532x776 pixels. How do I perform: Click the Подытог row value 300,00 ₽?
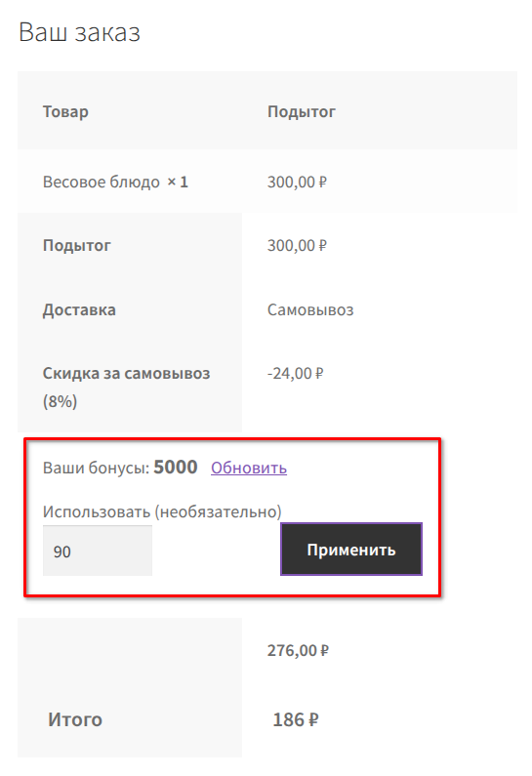coord(297,245)
